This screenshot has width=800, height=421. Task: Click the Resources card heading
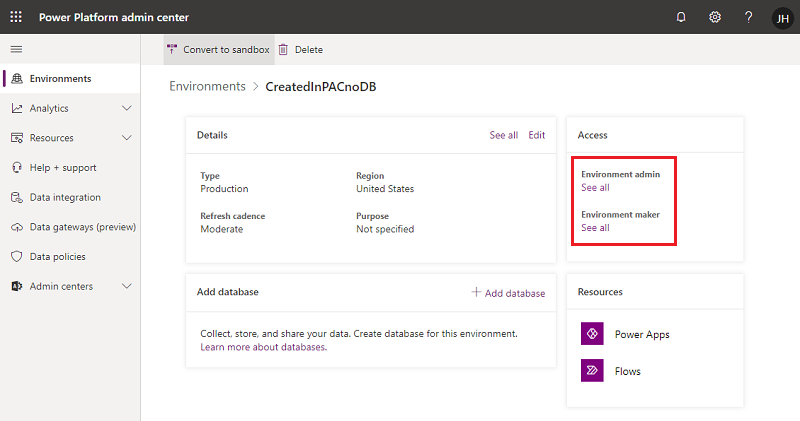(x=600, y=292)
